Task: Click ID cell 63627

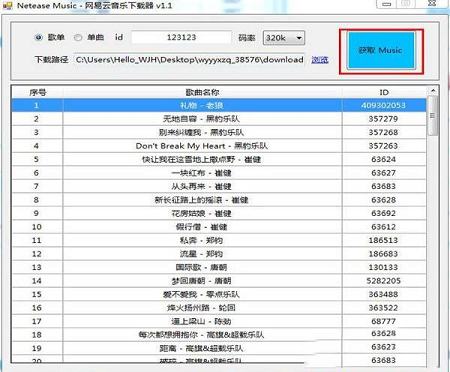Action: (x=384, y=173)
